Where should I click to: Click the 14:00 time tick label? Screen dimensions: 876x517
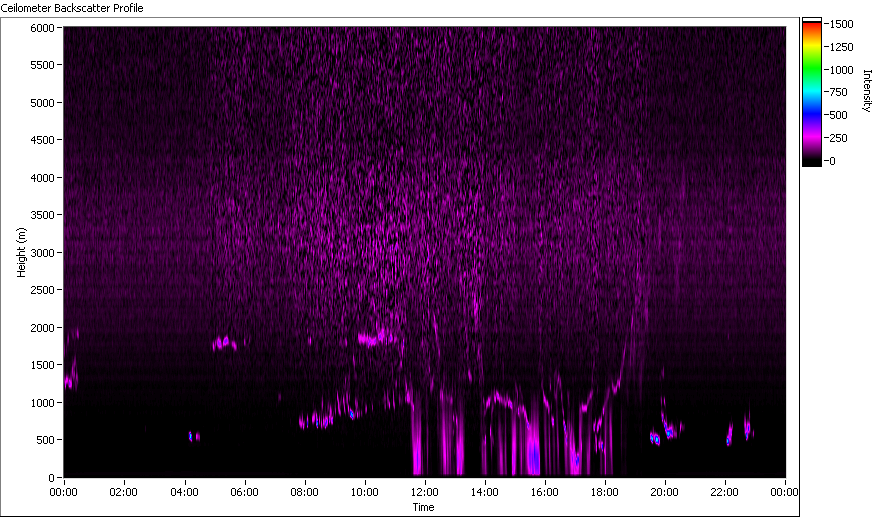click(x=484, y=492)
